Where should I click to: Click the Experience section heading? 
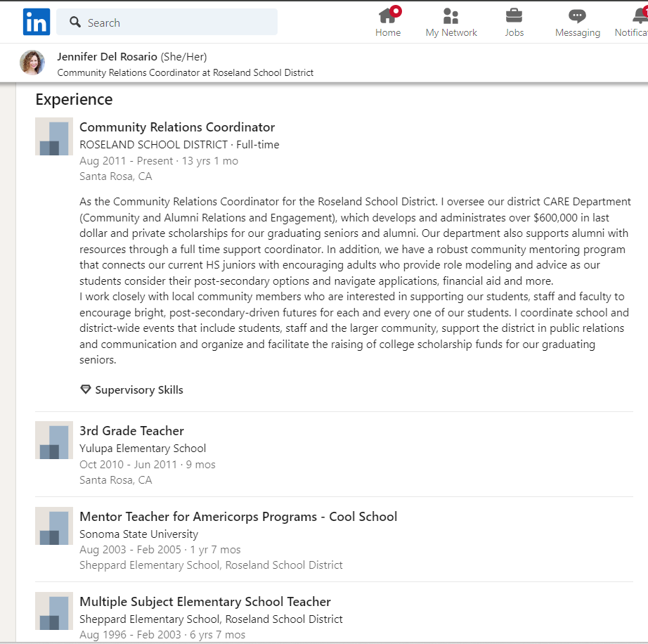click(74, 100)
